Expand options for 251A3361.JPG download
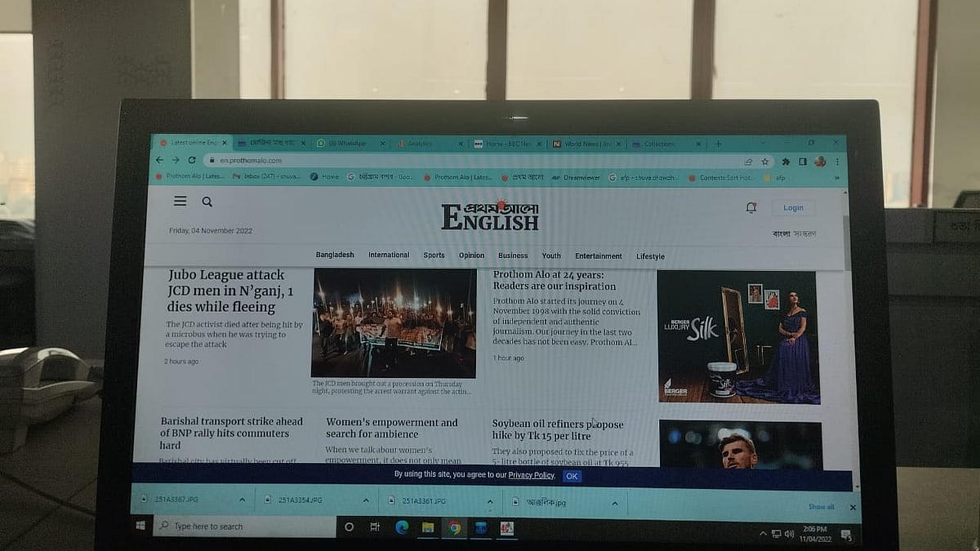Screen dimensions: 980x551 point(490,501)
